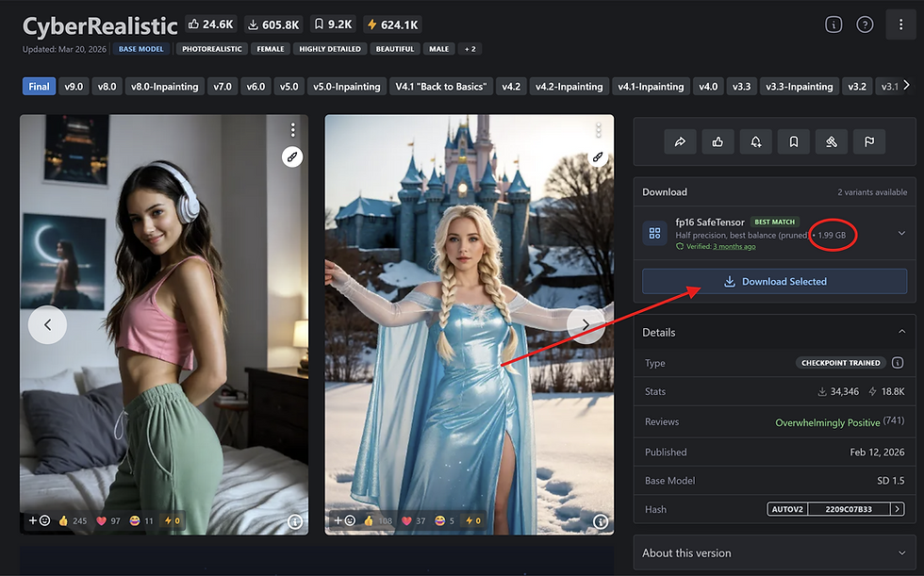Click the 'SD 1.5' base model value
This screenshot has width=924, height=576.
click(890, 481)
